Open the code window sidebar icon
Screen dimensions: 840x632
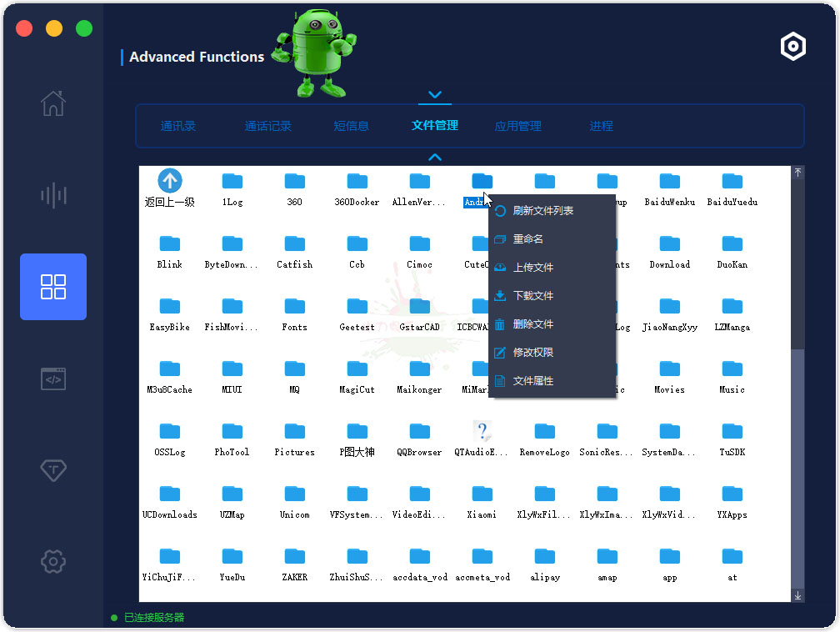pyautogui.click(x=53, y=379)
